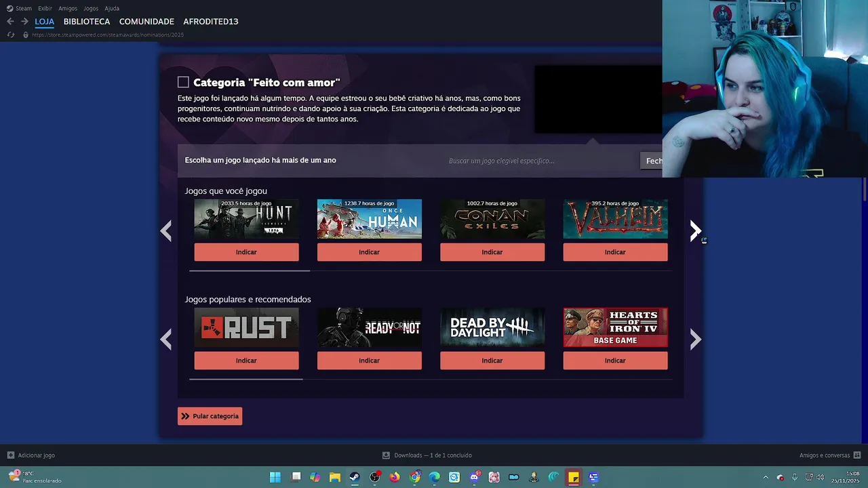Switch to the COMUNIDADE tab

click(x=146, y=22)
